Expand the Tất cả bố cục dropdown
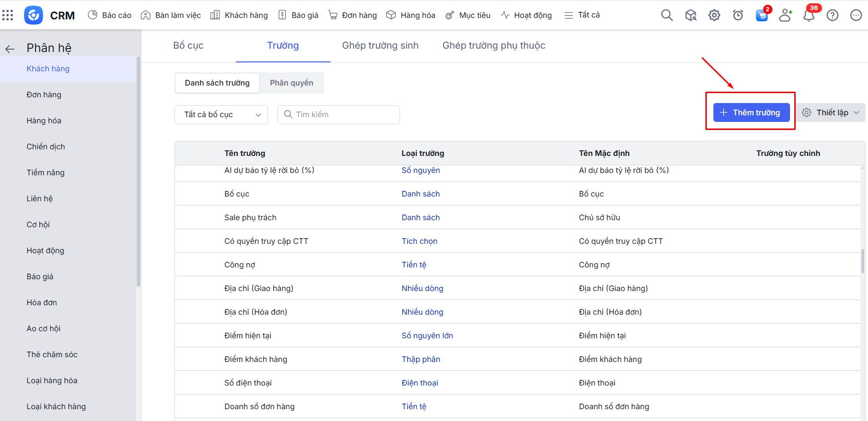The height and width of the screenshot is (421, 868). tap(221, 115)
